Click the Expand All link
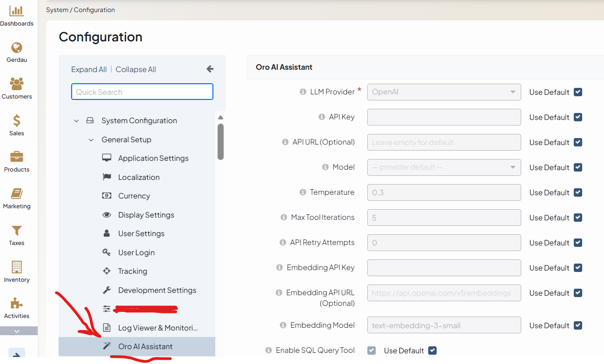Screen dimensions: 604x364 pyautogui.click(x=89, y=69)
